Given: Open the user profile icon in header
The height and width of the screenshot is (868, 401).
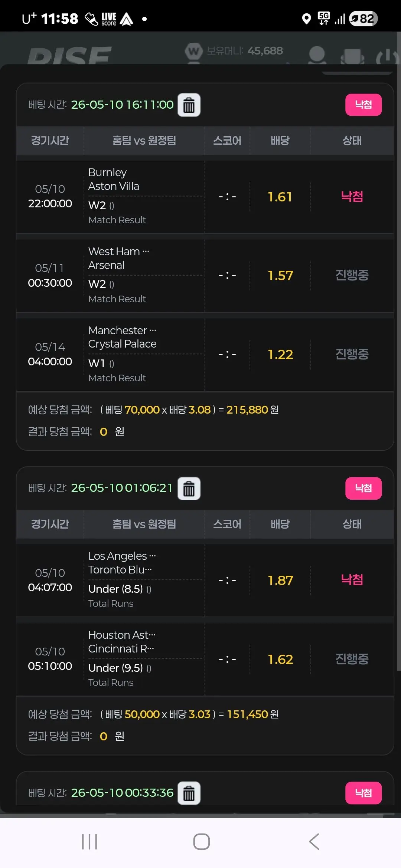Looking at the screenshot, I should (x=317, y=56).
